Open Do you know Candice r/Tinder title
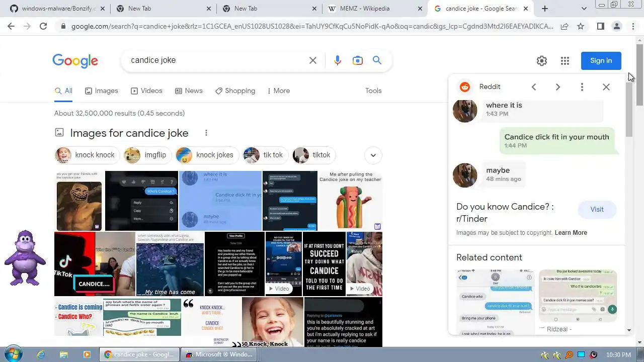Screen dimensions: 644x362 coord(505,213)
